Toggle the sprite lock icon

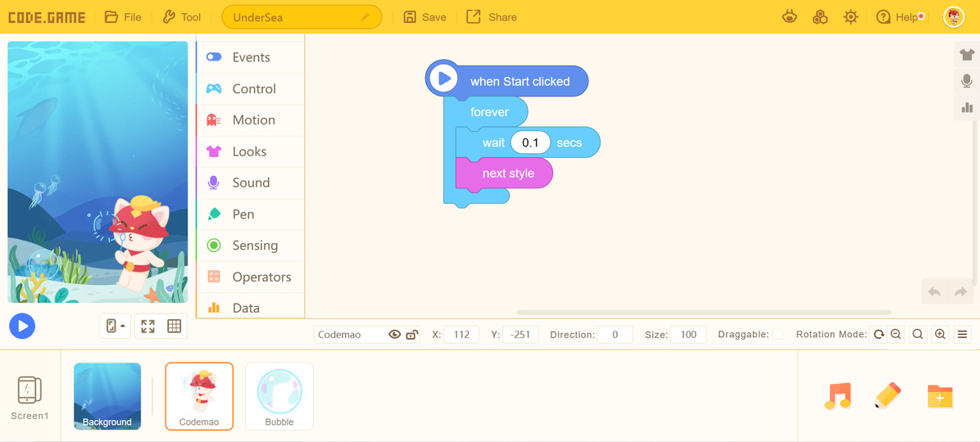pyautogui.click(x=412, y=335)
